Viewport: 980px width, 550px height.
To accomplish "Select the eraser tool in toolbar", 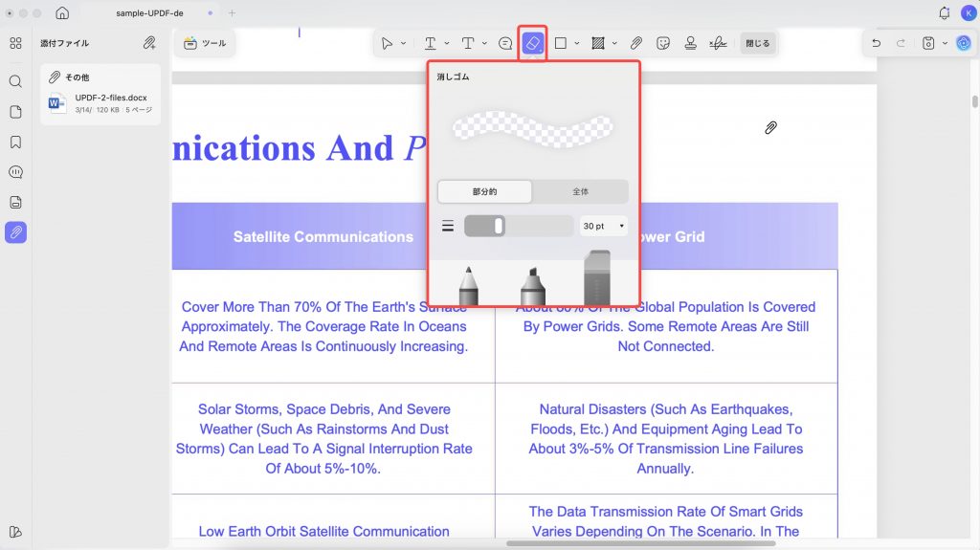I will click(x=532, y=43).
